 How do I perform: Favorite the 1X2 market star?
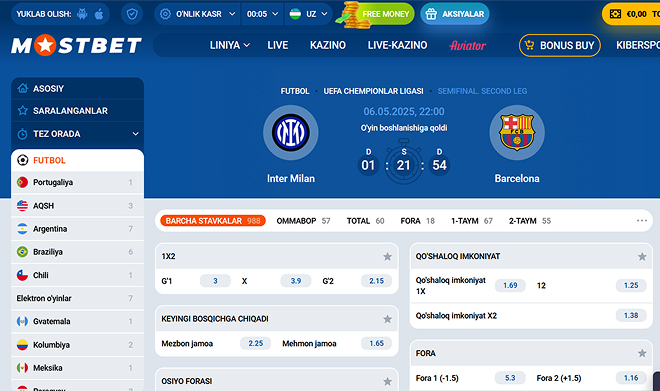(387, 256)
